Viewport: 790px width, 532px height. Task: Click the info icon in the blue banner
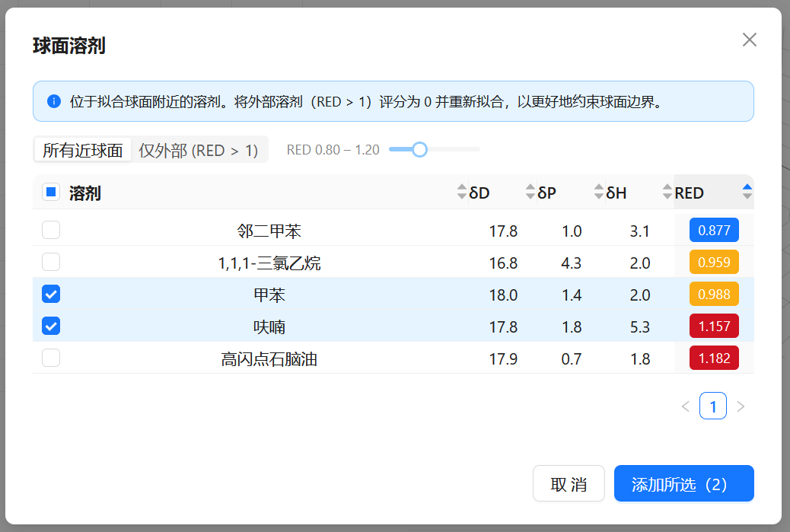(x=54, y=101)
